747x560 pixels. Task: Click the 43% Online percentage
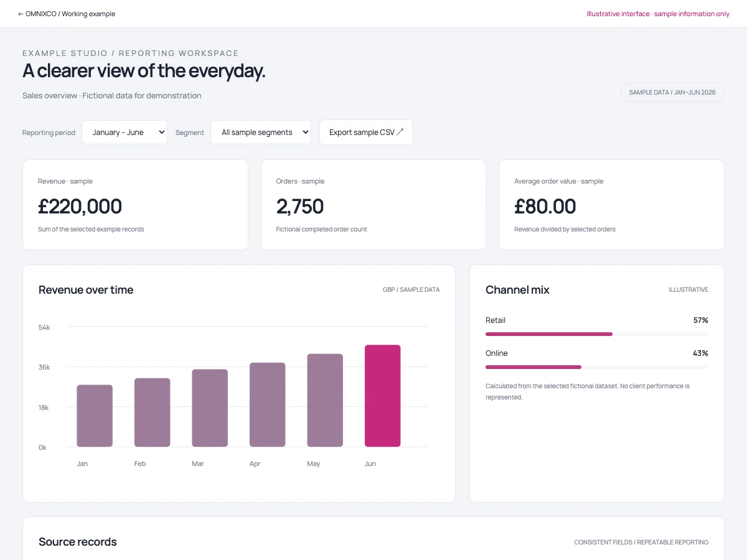point(700,353)
